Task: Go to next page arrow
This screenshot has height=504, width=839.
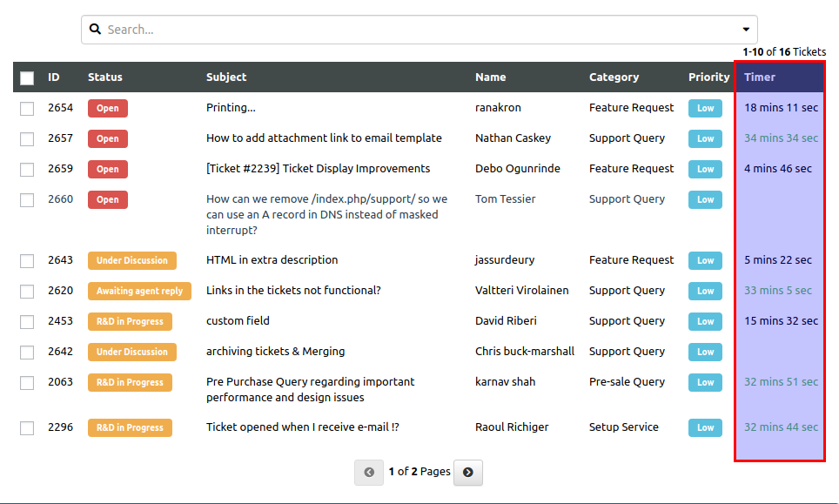Action: pos(468,473)
